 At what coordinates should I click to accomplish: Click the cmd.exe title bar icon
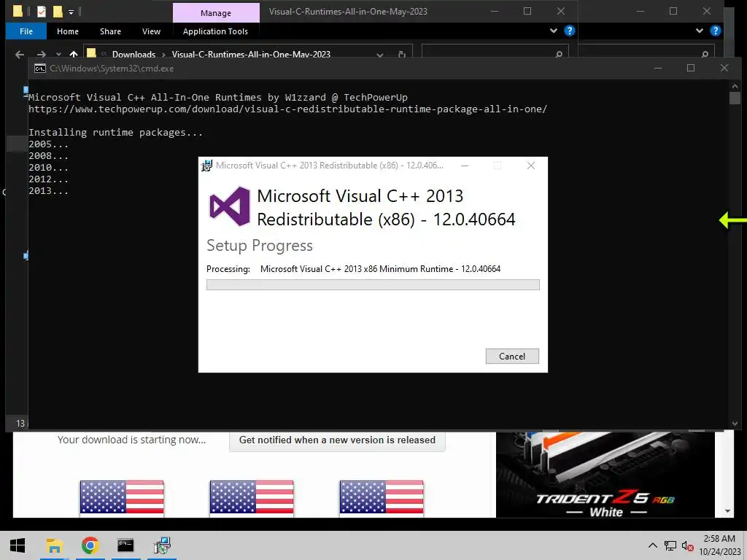point(40,69)
